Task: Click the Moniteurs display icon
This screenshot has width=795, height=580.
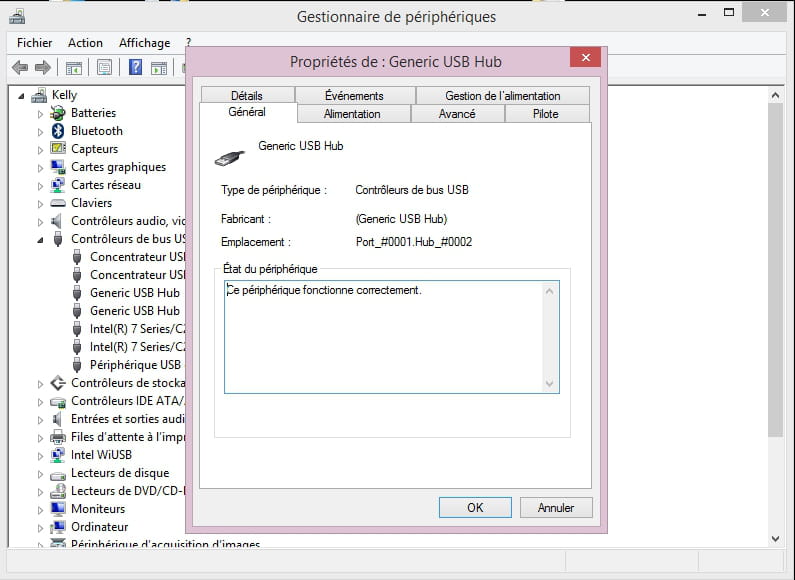Action: click(58, 509)
